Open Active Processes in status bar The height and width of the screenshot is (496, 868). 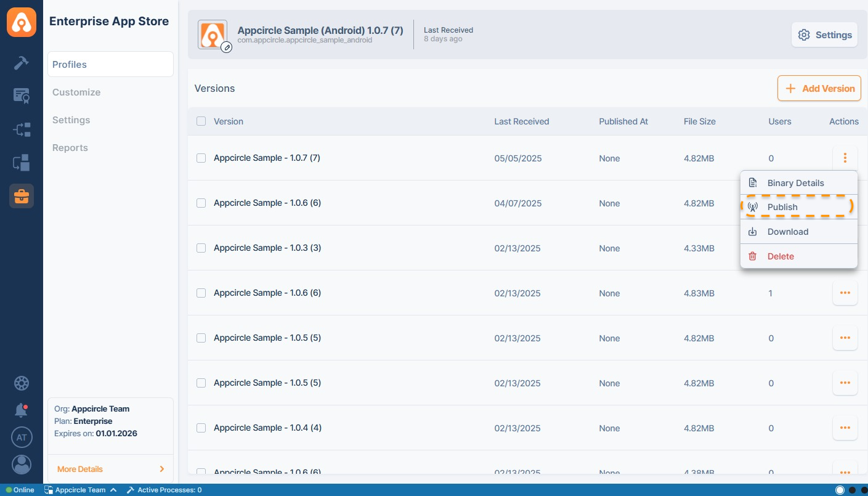164,490
